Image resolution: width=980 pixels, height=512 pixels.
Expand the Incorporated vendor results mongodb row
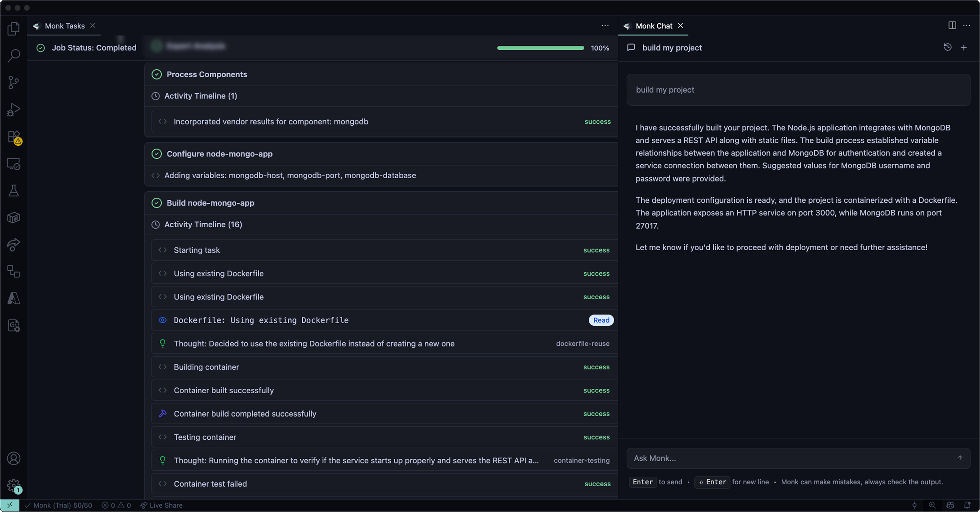tap(384, 121)
